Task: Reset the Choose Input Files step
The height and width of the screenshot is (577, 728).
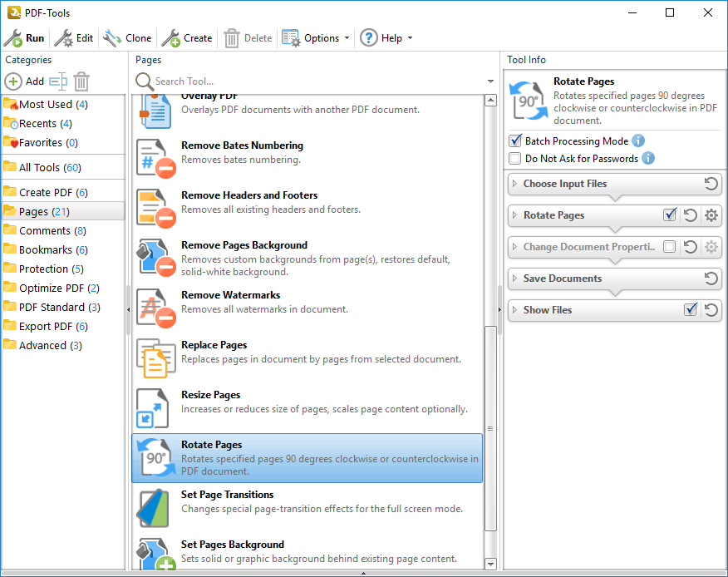Action: click(711, 184)
